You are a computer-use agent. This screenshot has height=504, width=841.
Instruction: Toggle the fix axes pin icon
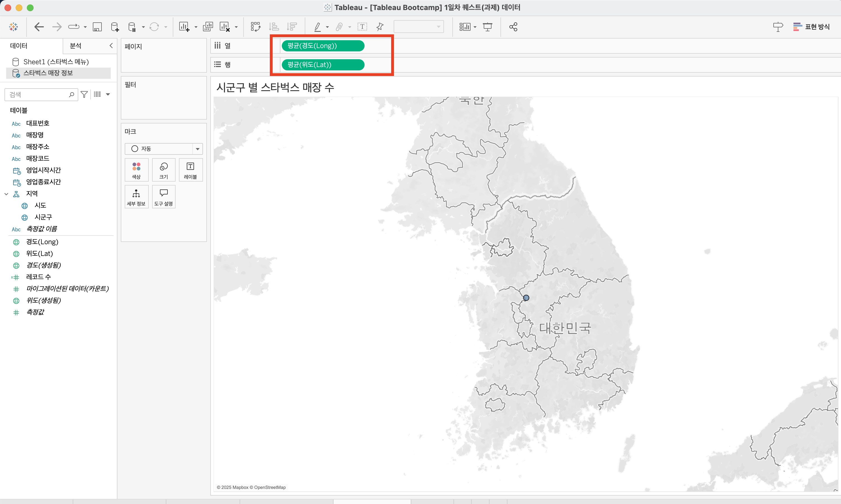[380, 27]
